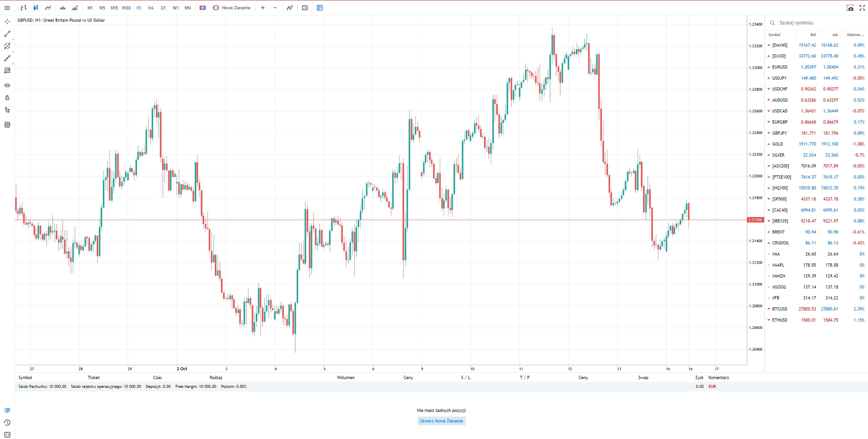Viewport: 868px width, 439px height.
Task: Click Utwórz Nowe Zlecenie button
Action: [x=441, y=421]
